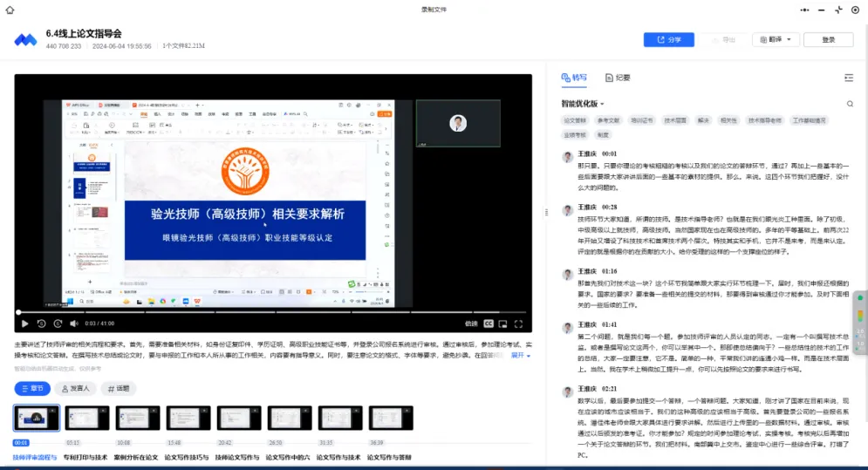The height and width of the screenshot is (470, 868).
Task: Switch to the 纪要 tab
Action: [x=618, y=78]
